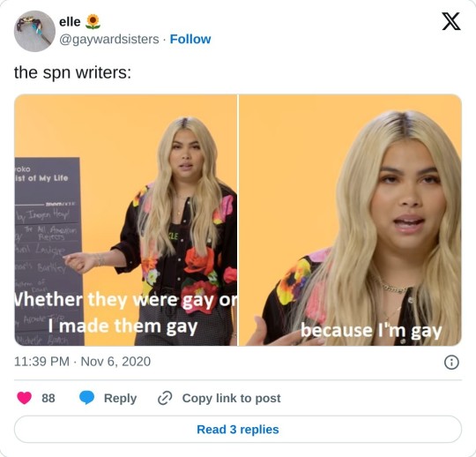Image resolution: width=476 pixels, height=457 pixels.
Task: Click subtitle I made them gay
Action: pos(123,326)
